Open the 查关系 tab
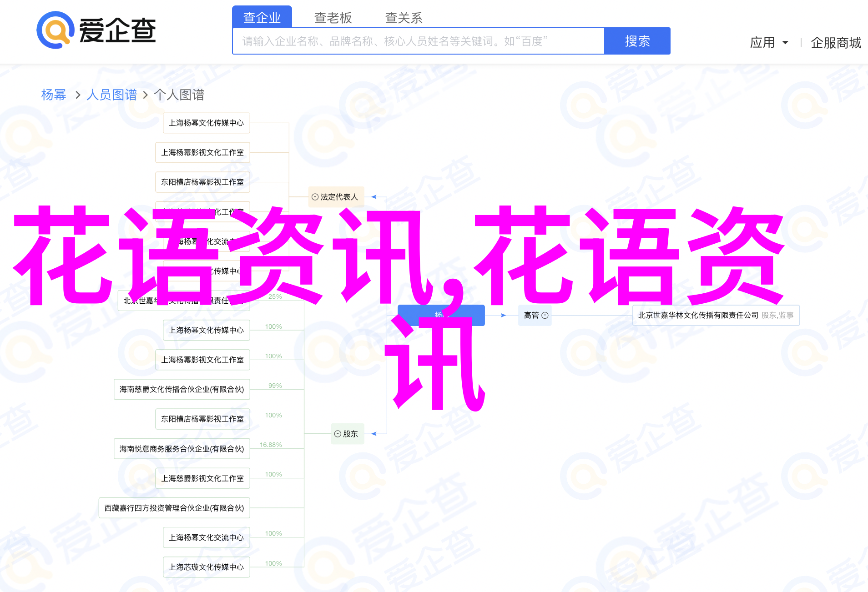The width and height of the screenshot is (868, 592). (404, 18)
